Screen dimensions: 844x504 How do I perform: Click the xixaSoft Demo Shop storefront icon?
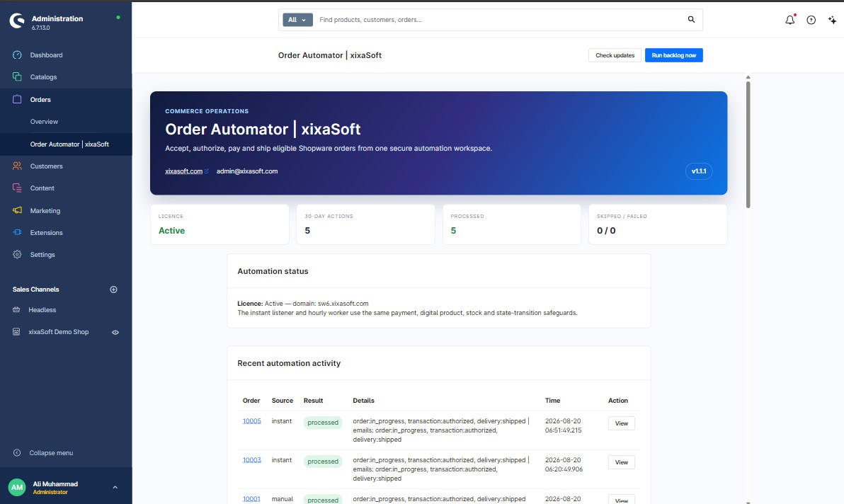pyautogui.click(x=16, y=332)
